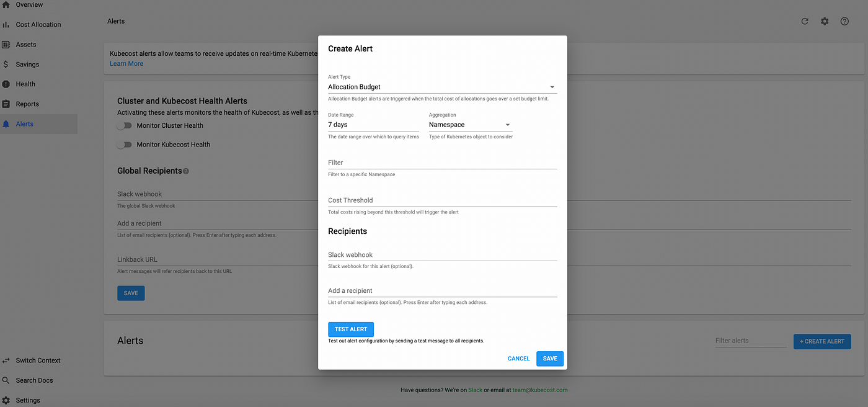Image resolution: width=868 pixels, height=407 pixels.
Task: Click the + CREATE ALERT button
Action: tap(822, 341)
